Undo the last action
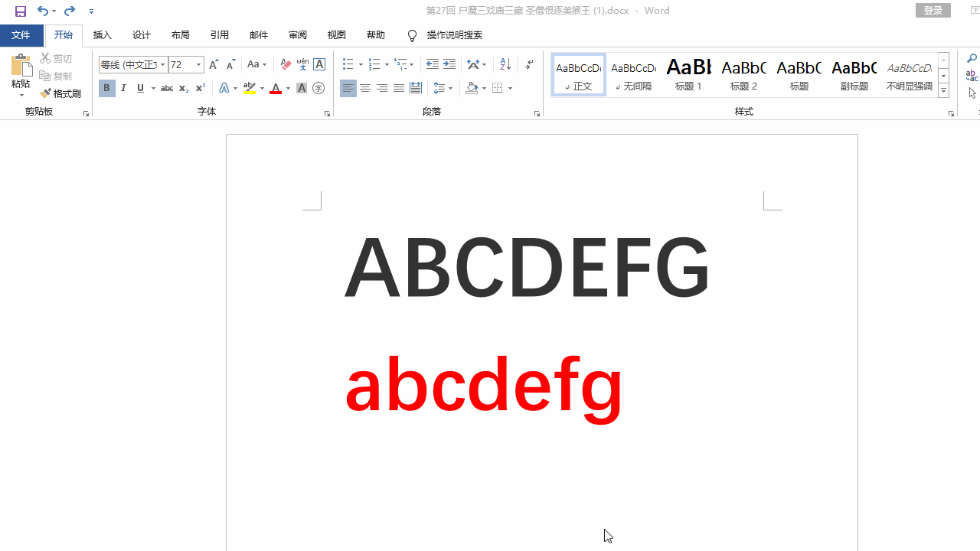 coord(43,11)
